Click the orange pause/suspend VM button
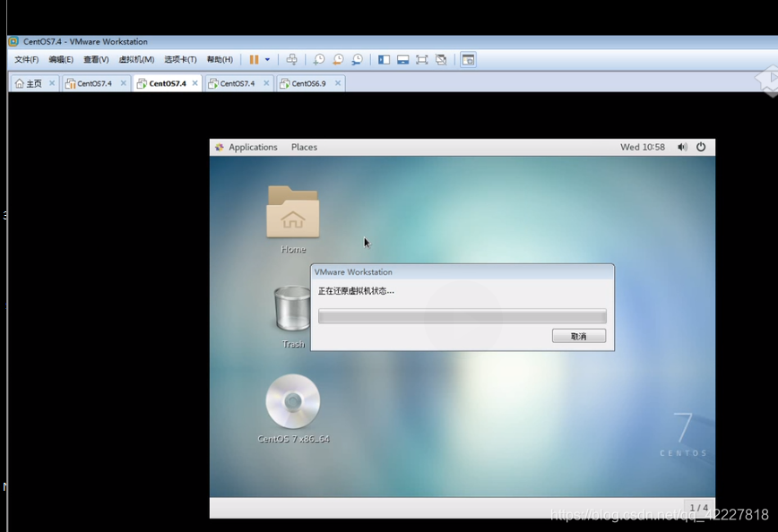Viewport: 778px width, 532px height. point(254,59)
